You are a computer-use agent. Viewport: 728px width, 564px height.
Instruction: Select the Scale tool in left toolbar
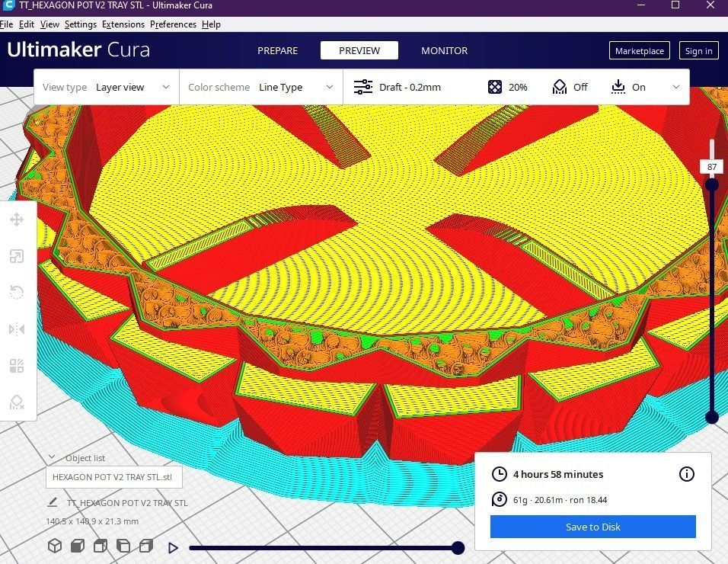(17, 256)
